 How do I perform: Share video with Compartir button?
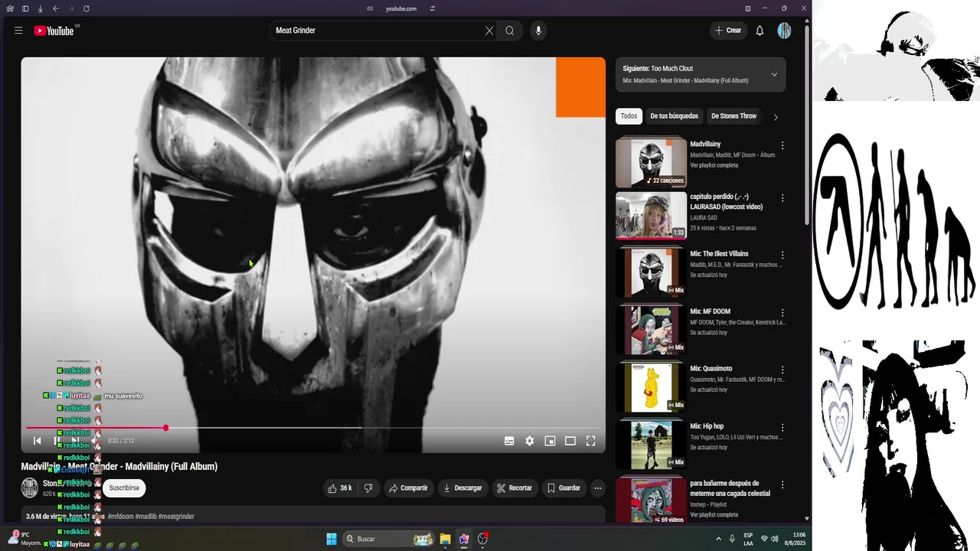tap(408, 488)
